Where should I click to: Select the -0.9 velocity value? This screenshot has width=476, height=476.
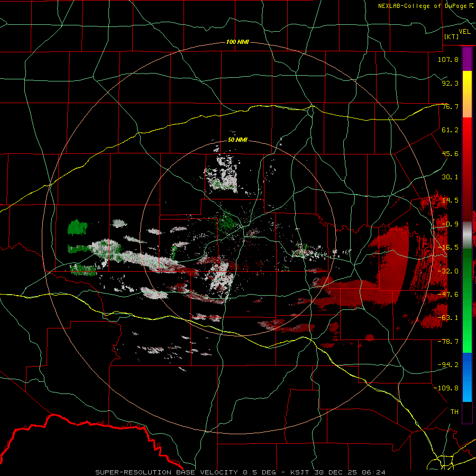(x=450, y=224)
